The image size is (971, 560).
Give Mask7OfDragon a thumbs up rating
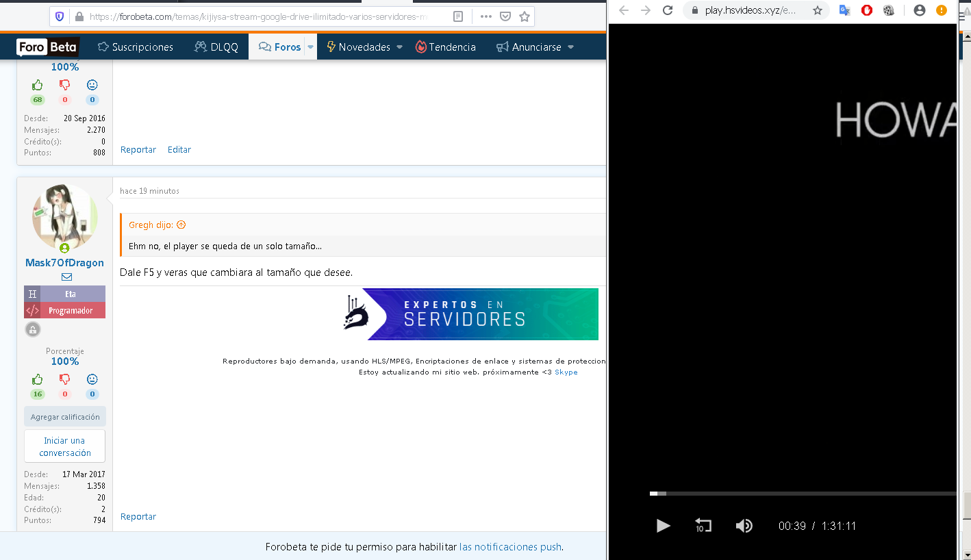(x=37, y=379)
